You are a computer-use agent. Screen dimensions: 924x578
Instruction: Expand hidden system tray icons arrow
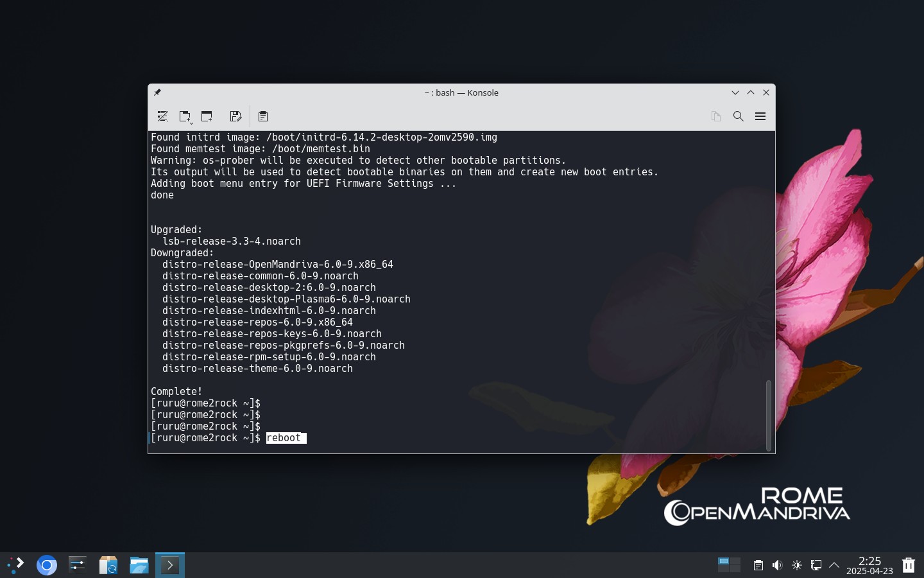[x=834, y=565]
